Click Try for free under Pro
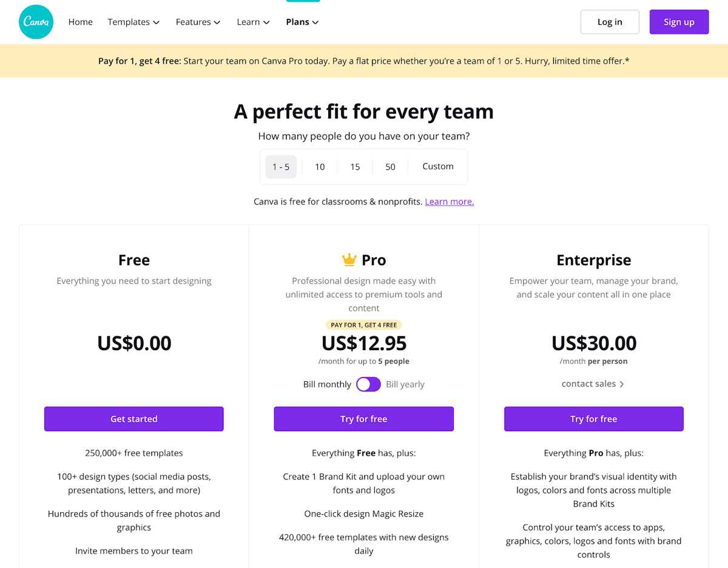The image size is (728, 568). [x=364, y=419]
